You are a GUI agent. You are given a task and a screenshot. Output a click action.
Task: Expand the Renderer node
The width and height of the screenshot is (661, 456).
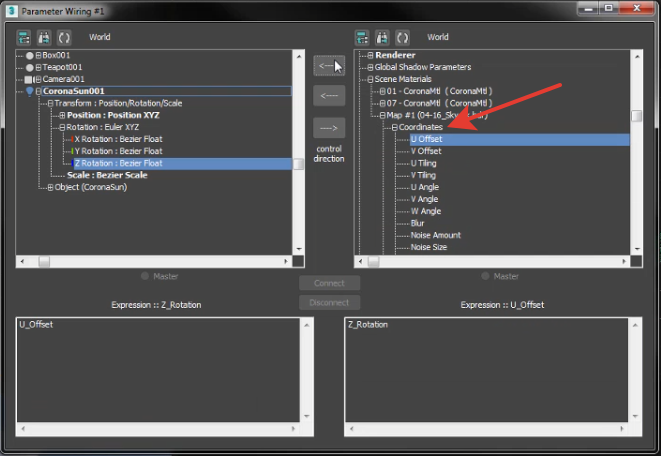click(371, 55)
